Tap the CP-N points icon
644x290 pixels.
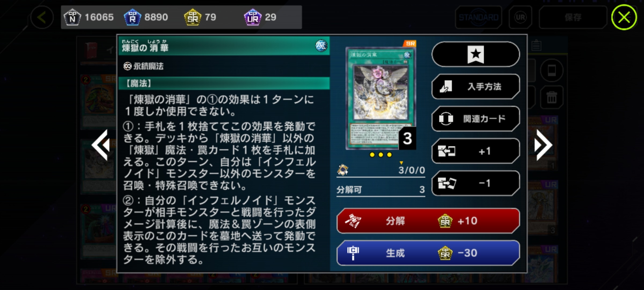coord(72,17)
